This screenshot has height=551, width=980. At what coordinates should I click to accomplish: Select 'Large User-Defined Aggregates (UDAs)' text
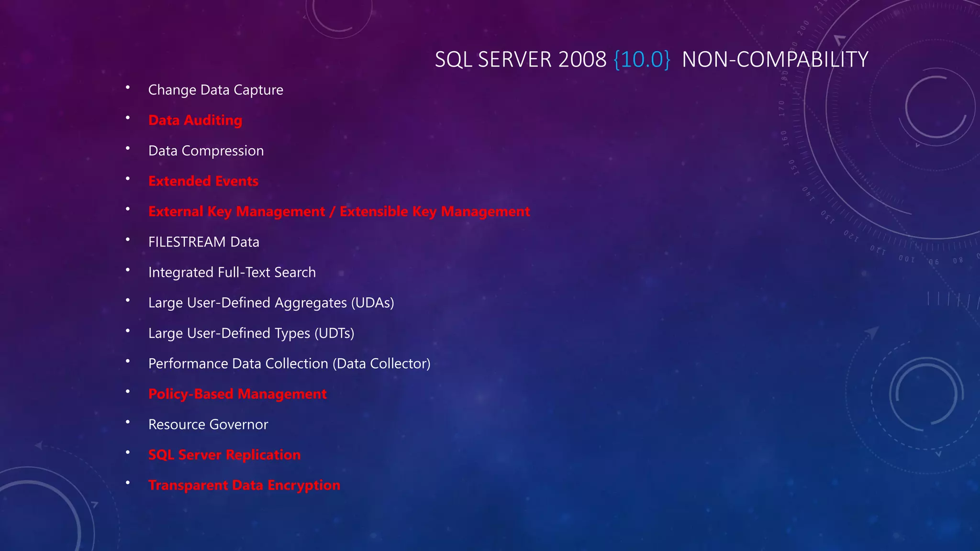(x=271, y=303)
